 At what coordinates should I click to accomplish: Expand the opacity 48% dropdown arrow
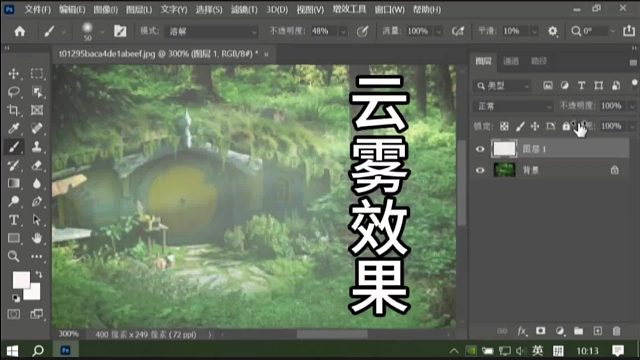coord(343,31)
